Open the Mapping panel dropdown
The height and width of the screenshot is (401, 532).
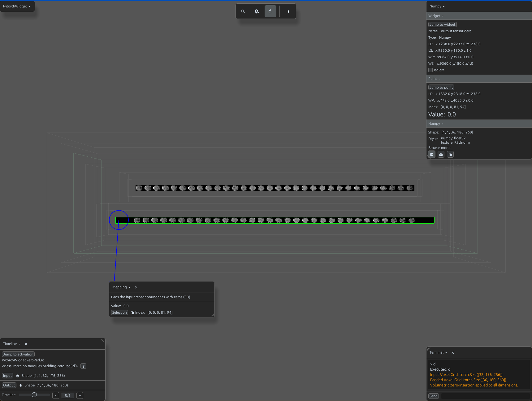(121, 287)
